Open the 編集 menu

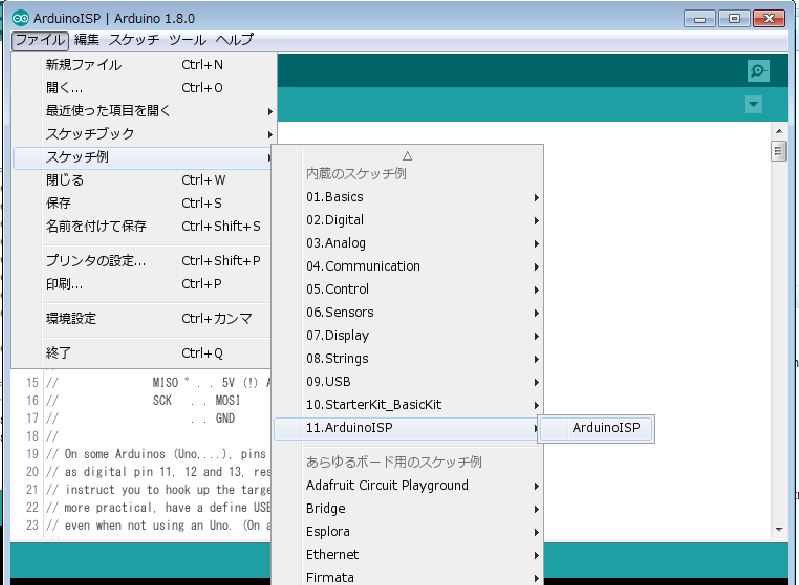86,40
